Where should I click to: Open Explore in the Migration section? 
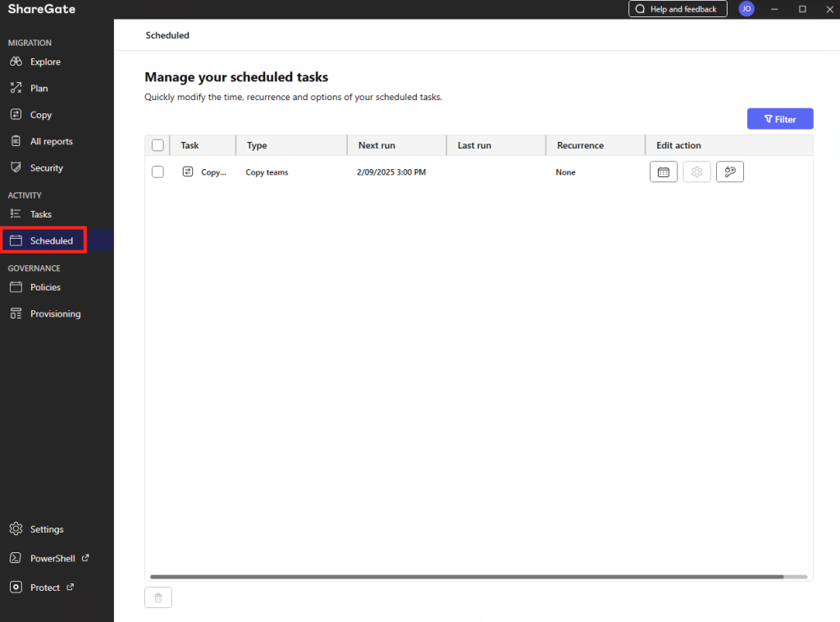(45, 62)
